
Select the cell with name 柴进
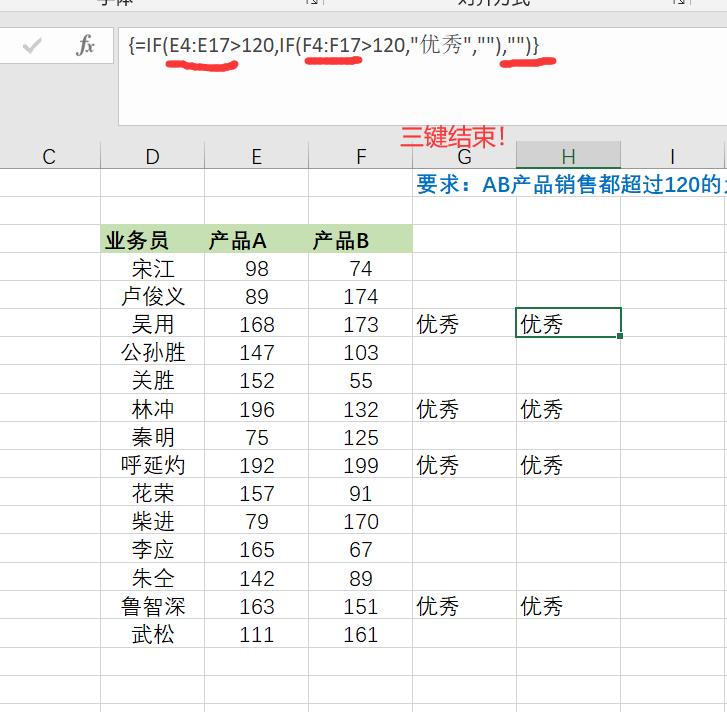[153, 521]
